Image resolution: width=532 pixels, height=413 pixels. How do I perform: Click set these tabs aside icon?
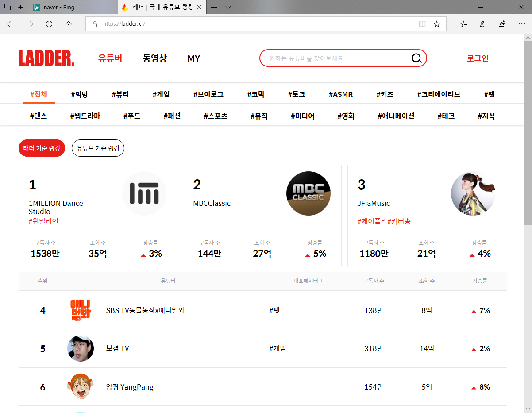(x=22, y=7)
